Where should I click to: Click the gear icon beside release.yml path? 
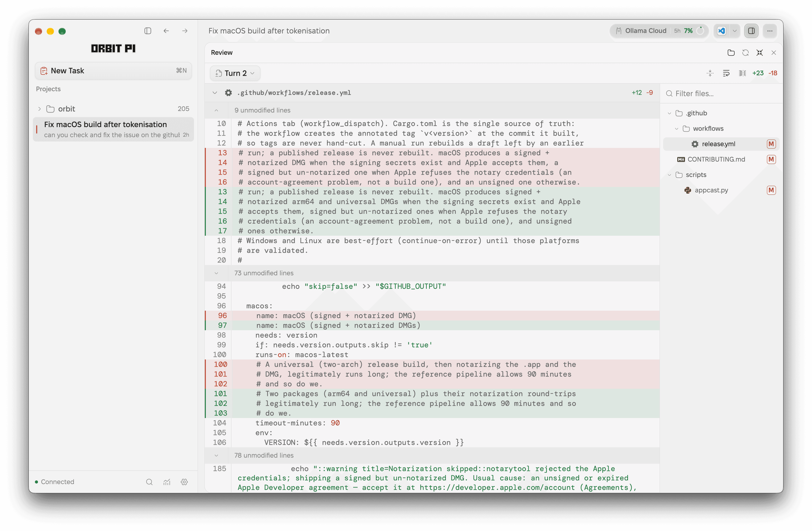[x=228, y=93]
